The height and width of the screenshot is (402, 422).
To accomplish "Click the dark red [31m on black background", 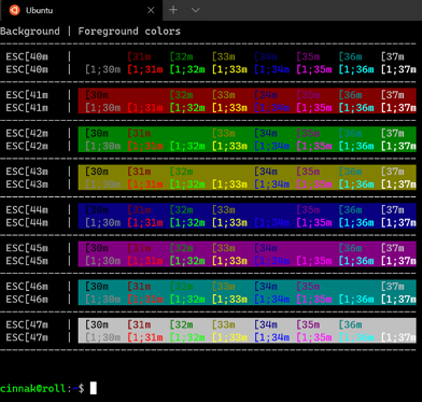I will pyautogui.click(x=139, y=57).
